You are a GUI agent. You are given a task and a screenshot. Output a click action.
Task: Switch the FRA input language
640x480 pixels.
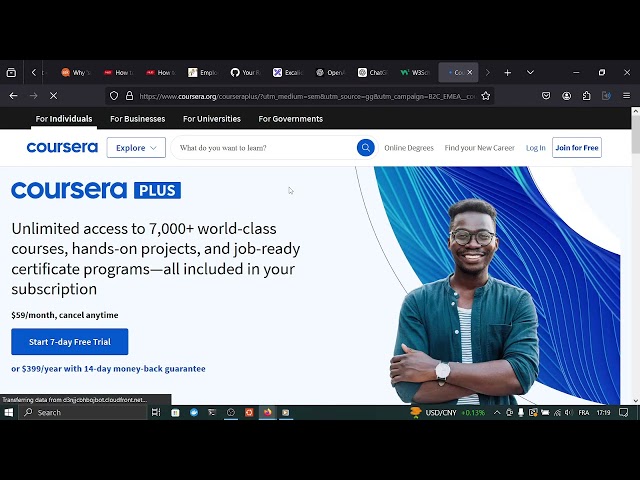584,413
